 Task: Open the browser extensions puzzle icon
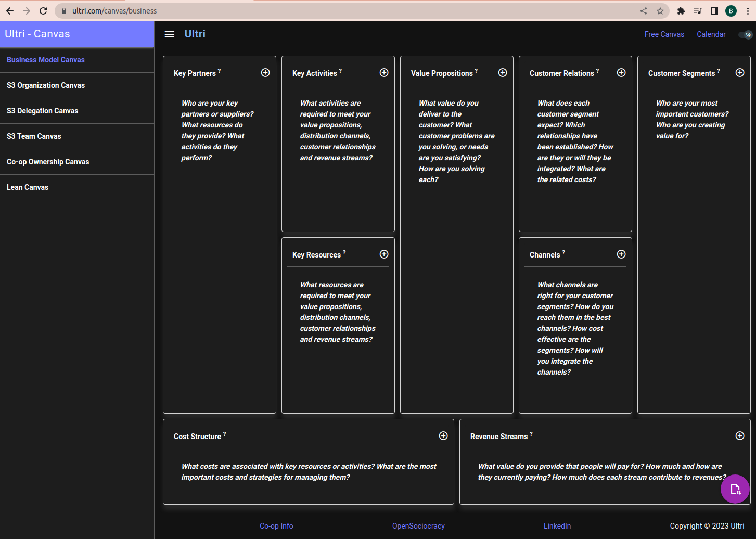681,11
